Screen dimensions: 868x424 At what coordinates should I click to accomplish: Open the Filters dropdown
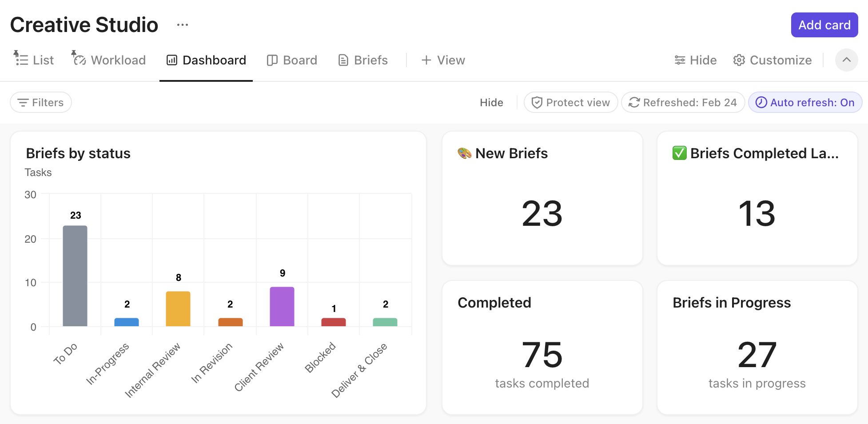pyautogui.click(x=41, y=103)
